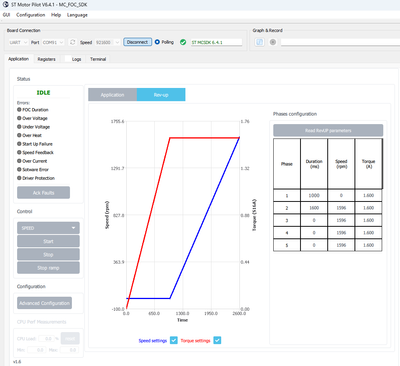
Task: Open the baud rate 921600 dropdown
Action: 107,42
